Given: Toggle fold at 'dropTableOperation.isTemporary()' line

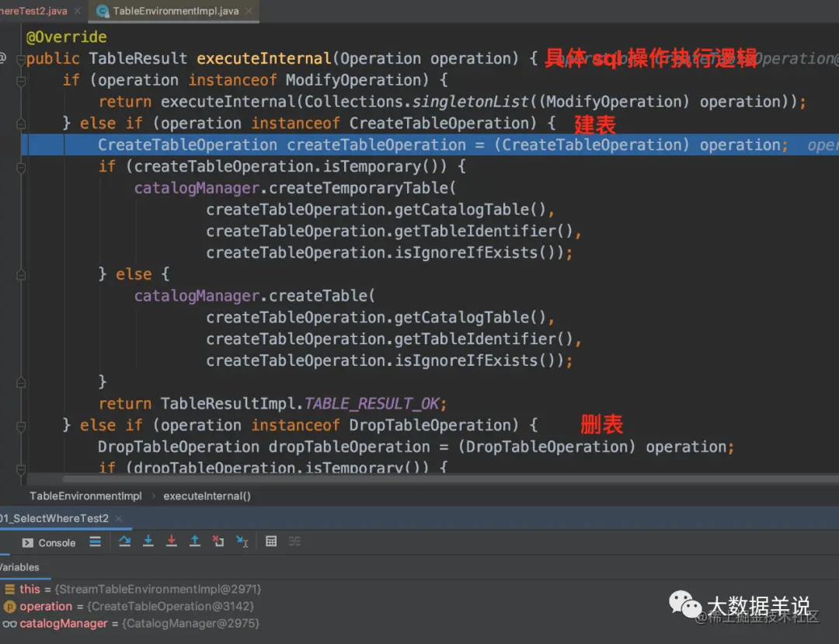Looking at the screenshot, I should pos(21,469).
